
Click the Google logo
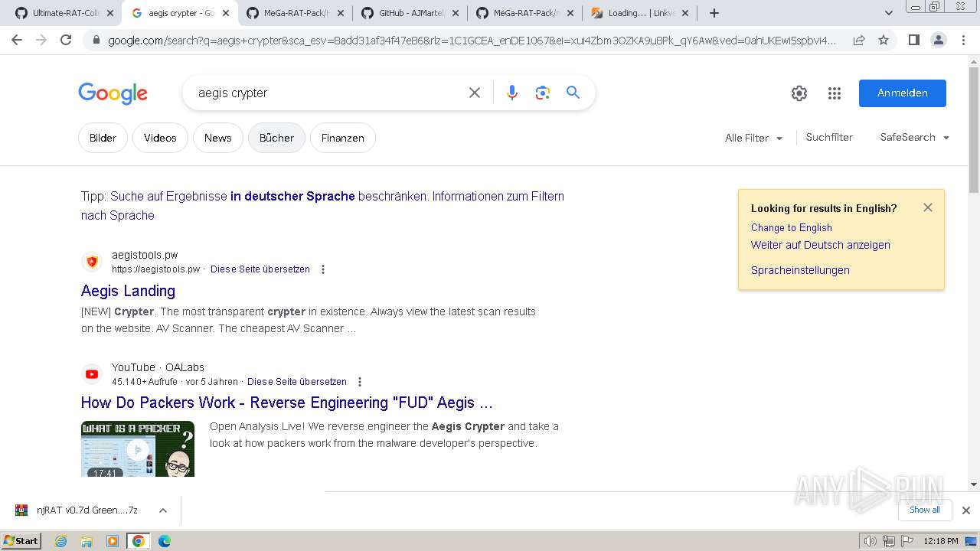(x=113, y=93)
